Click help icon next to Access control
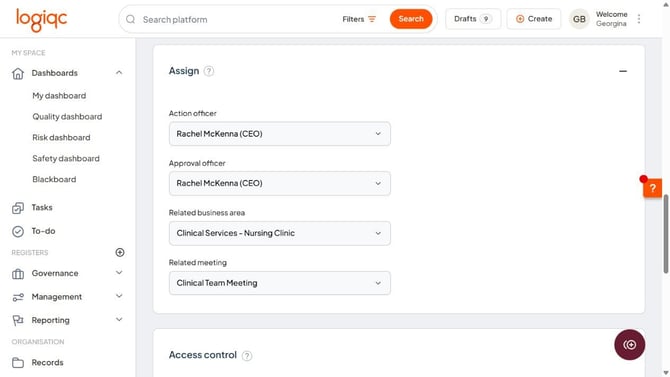 (x=247, y=356)
